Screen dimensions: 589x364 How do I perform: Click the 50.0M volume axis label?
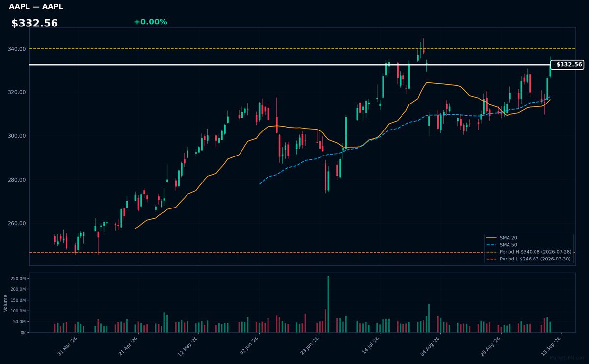[x=19, y=322]
